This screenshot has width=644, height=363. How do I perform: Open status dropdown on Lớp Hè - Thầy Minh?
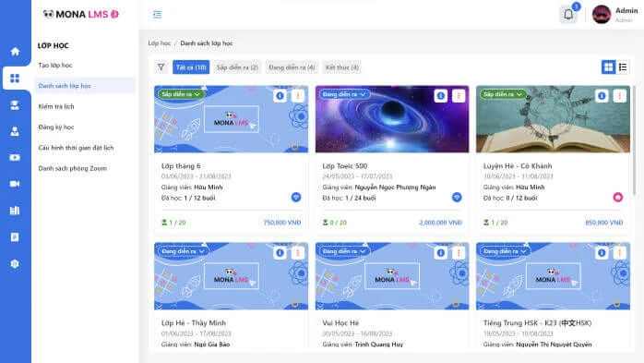tap(184, 251)
